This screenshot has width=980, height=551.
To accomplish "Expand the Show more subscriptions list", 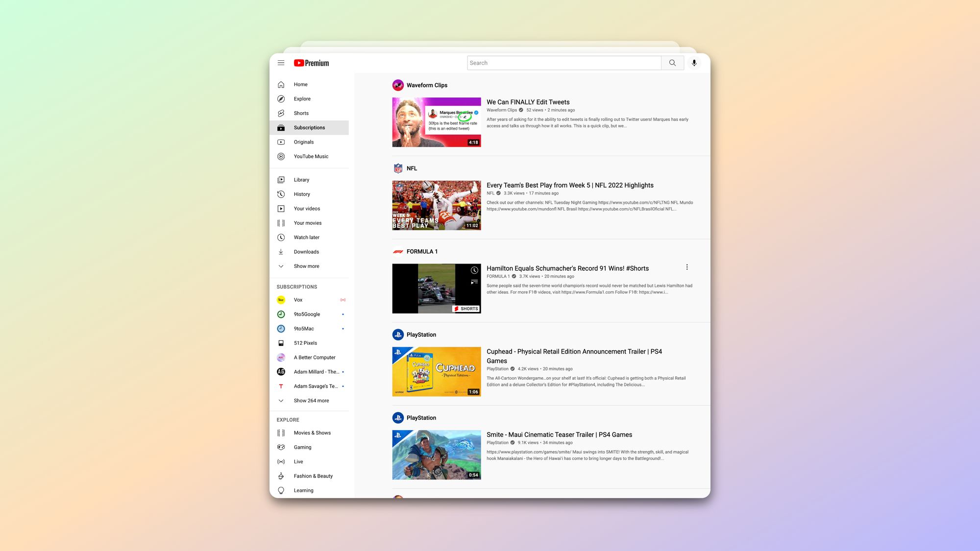I will pyautogui.click(x=311, y=400).
